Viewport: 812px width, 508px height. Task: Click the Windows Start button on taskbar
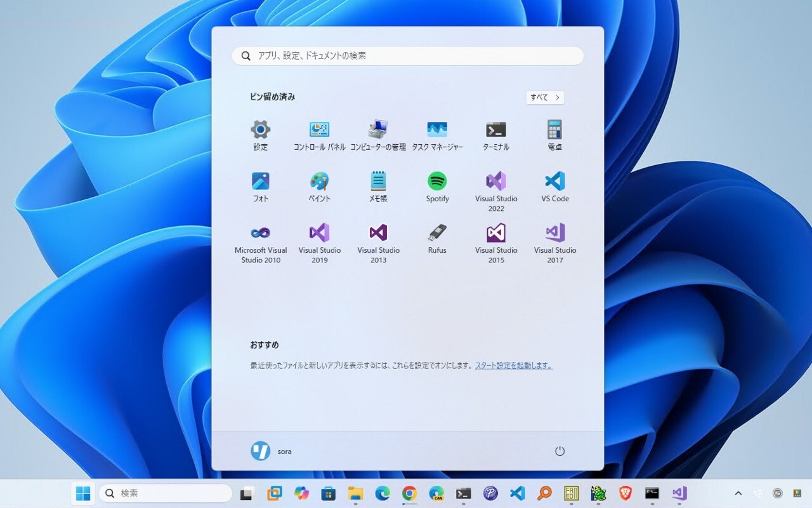click(x=83, y=493)
